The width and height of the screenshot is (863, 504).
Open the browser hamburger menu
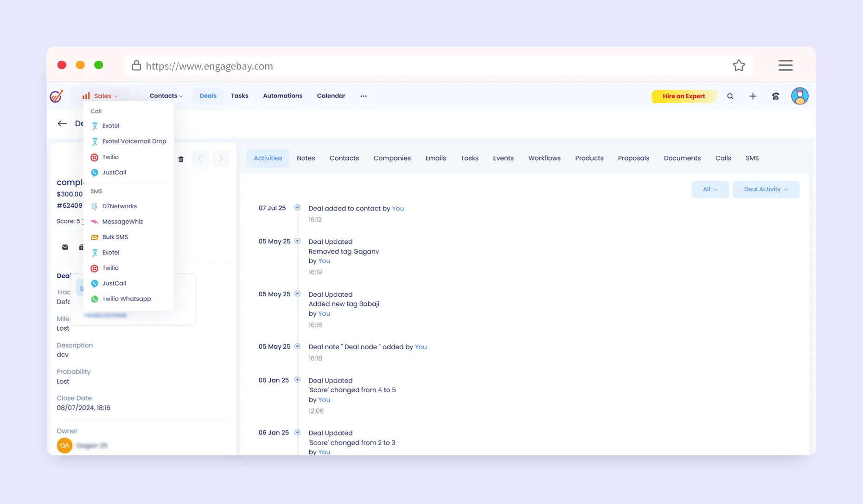tap(785, 65)
